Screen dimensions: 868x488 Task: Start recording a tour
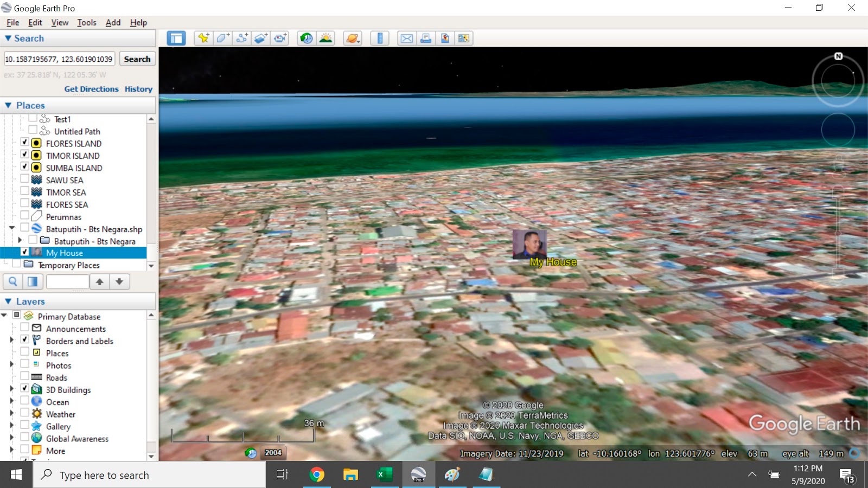click(280, 38)
